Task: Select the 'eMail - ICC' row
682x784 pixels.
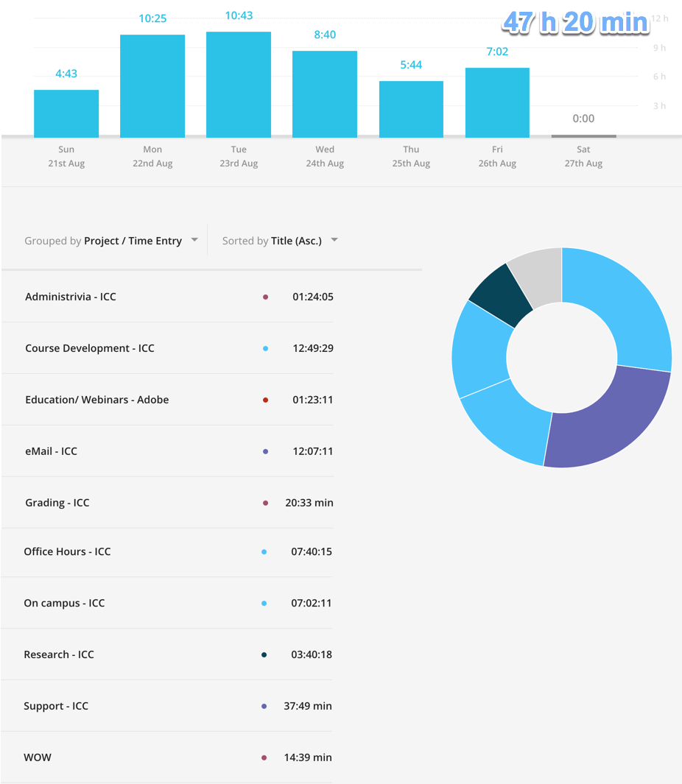Action: coord(168,451)
